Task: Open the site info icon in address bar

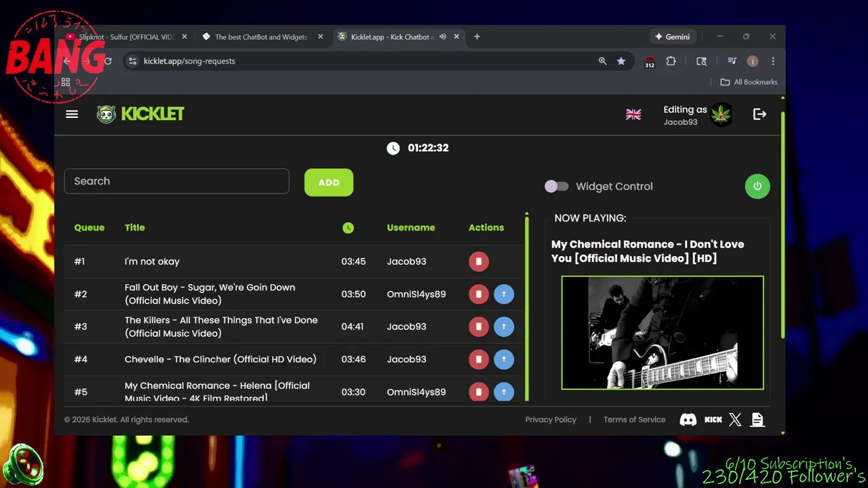Action: (x=132, y=61)
